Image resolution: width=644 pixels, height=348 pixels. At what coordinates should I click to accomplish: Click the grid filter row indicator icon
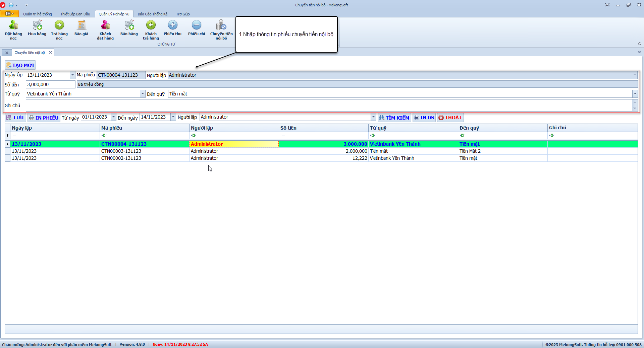point(8,135)
